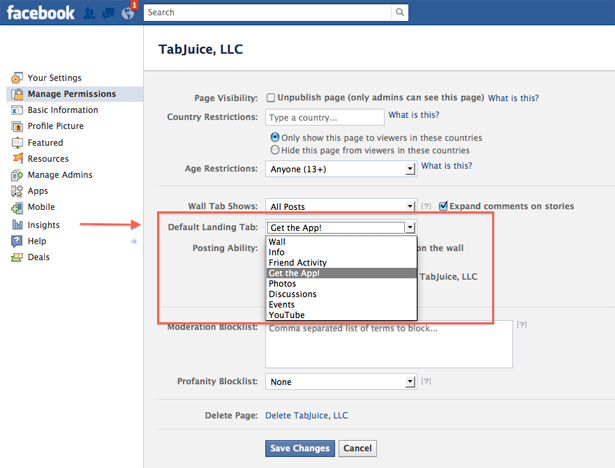Focus the Facebook search field
615x468 pixels.
[267, 12]
